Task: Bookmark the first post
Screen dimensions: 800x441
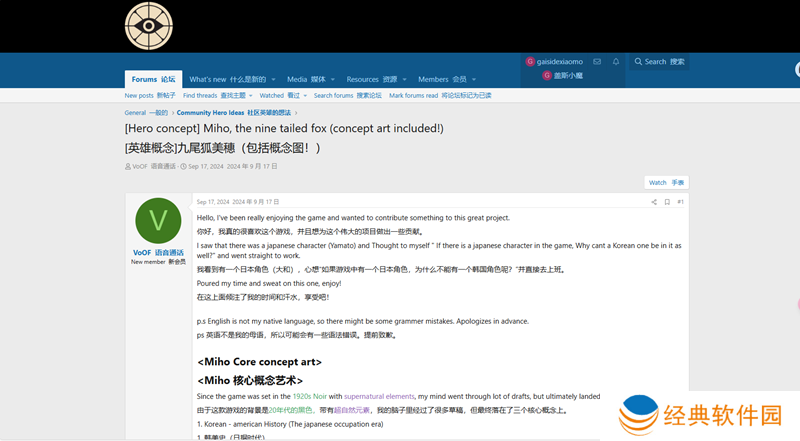Action: (667, 202)
